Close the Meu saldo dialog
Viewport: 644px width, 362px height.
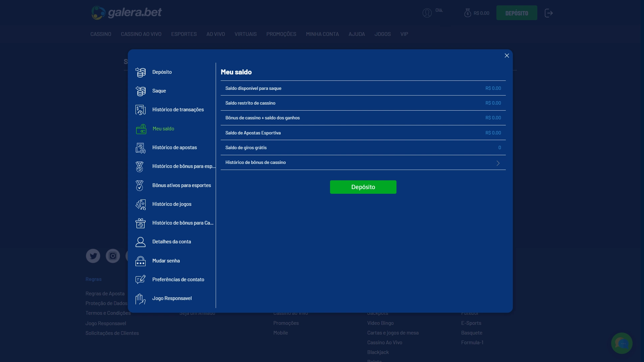click(507, 56)
